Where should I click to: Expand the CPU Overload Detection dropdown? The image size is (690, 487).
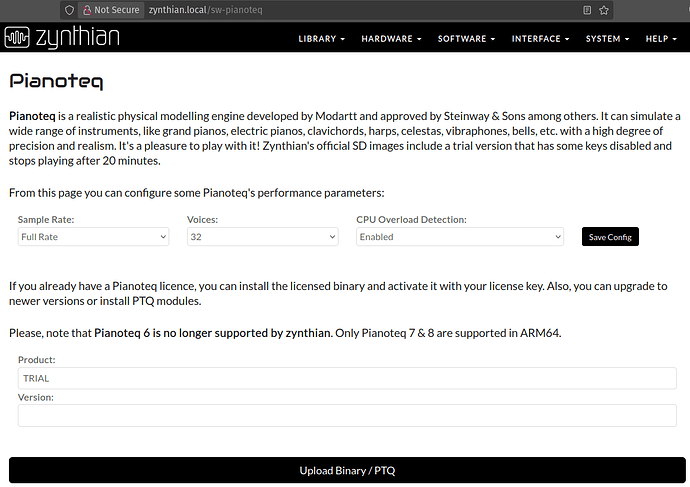tap(460, 237)
